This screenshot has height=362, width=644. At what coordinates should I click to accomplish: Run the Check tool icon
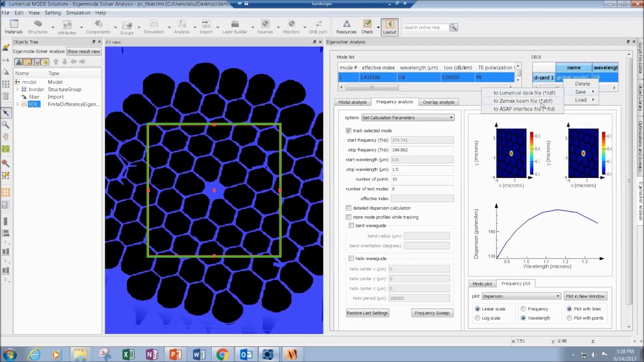[367, 27]
